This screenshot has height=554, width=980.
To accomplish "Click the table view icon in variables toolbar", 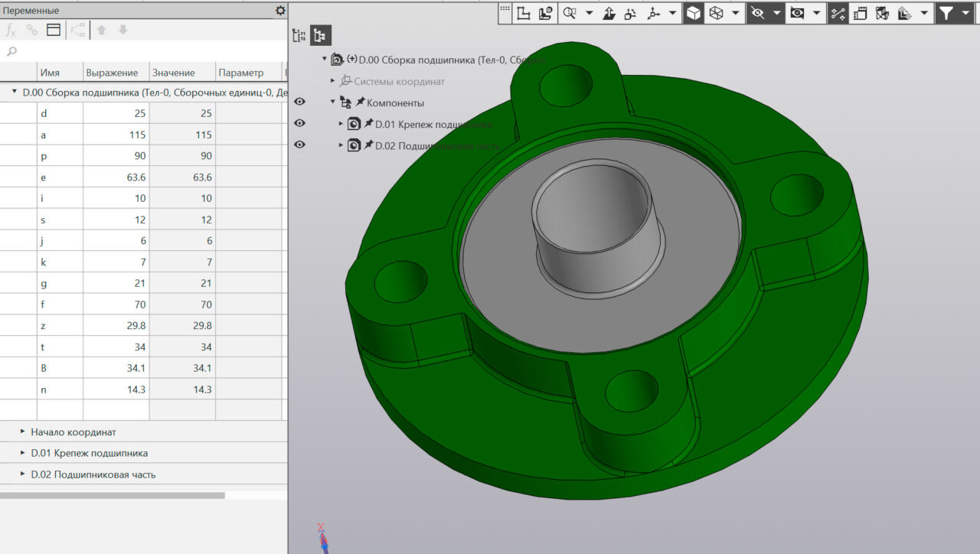I will pyautogui.click(x=53, y=30).
